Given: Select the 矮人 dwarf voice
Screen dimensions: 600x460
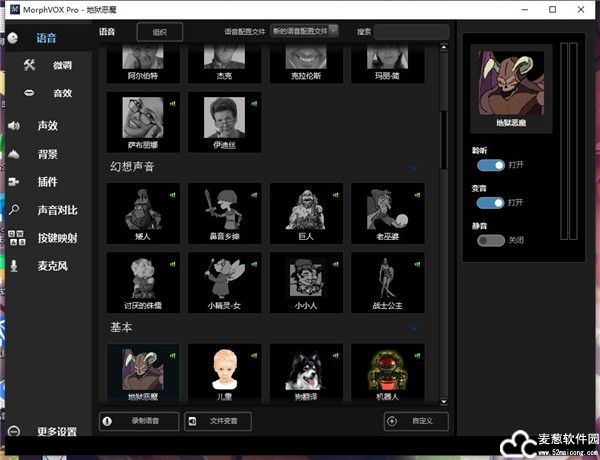Looking at the screenshot, I should point(143,213).
